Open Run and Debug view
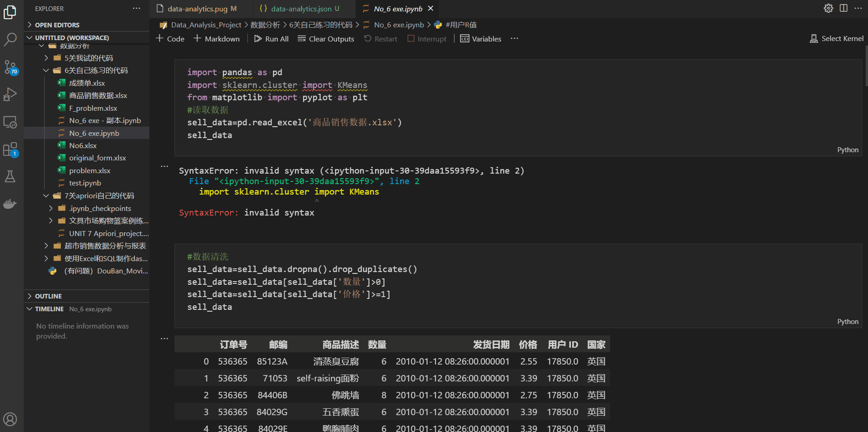The height and width of the screenshot is (432, 868). pyautogui.click(x=10, y=95)
